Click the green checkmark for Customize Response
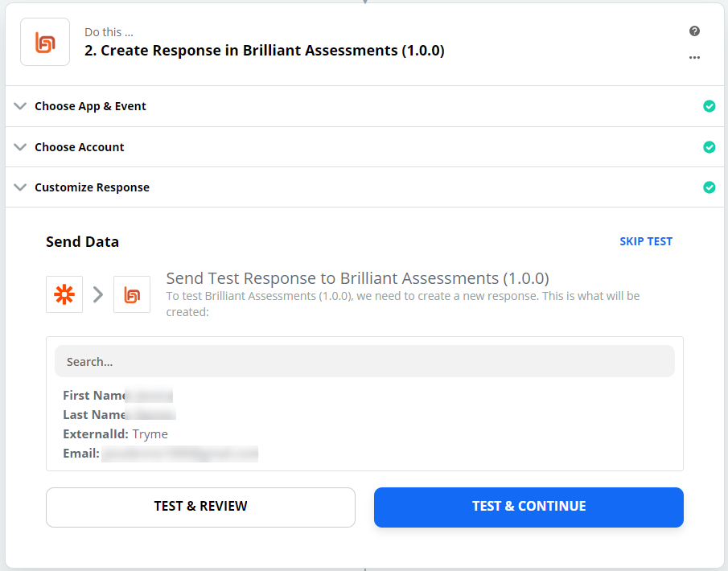This screenshot has height=571, width=728. click(x=709, y=187)
